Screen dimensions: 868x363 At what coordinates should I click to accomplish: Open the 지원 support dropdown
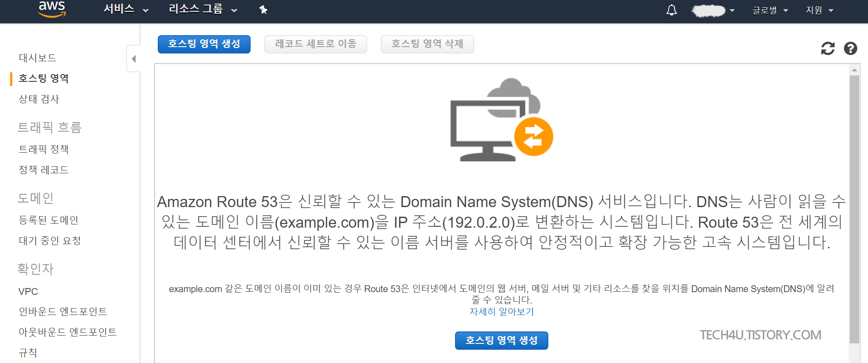tap(820, 10)
